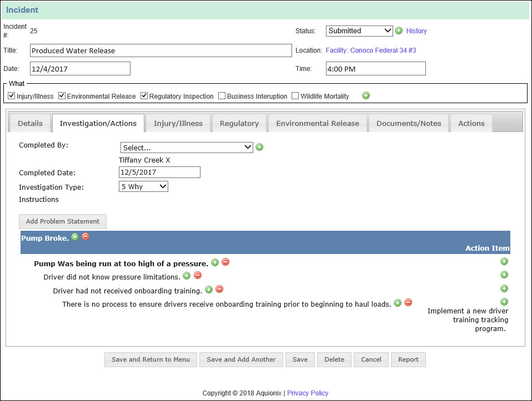Open the incident History link
The image size is (532, 401).
point(416,31)
